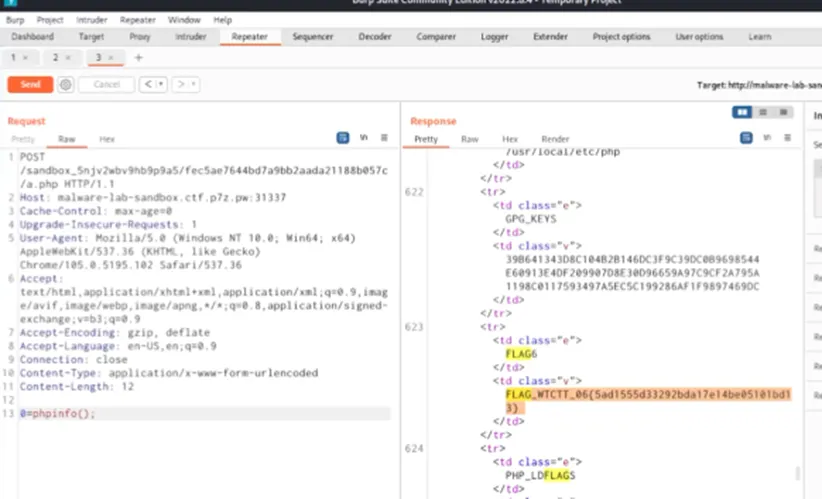Click the GPG_KEYS text in response

[x=531, y=219]
